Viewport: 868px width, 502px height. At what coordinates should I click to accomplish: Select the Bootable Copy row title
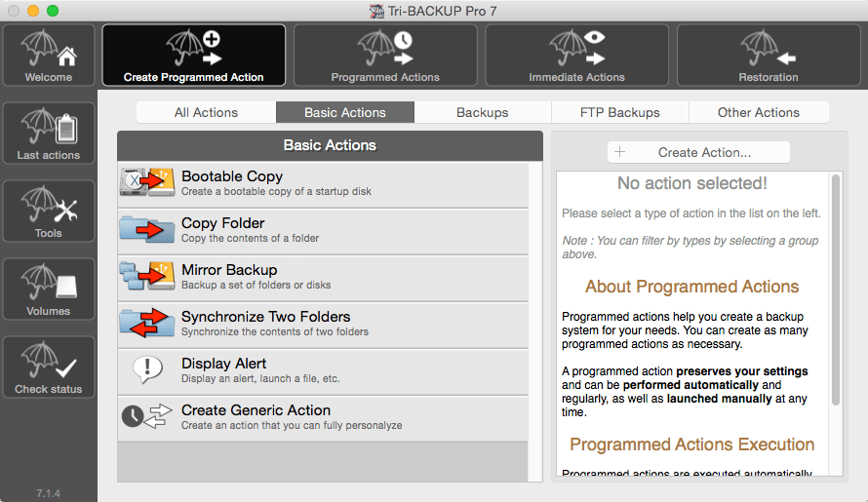(x=232, y=176)
